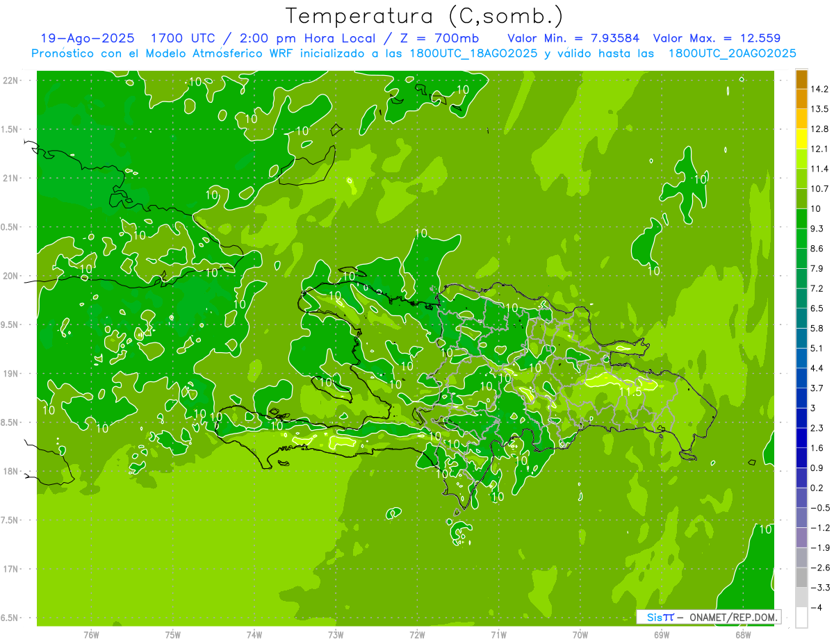Pick the dark blue swatch between 1.6 and 2.3
The image size is (834, 644).
click(801, 438)
